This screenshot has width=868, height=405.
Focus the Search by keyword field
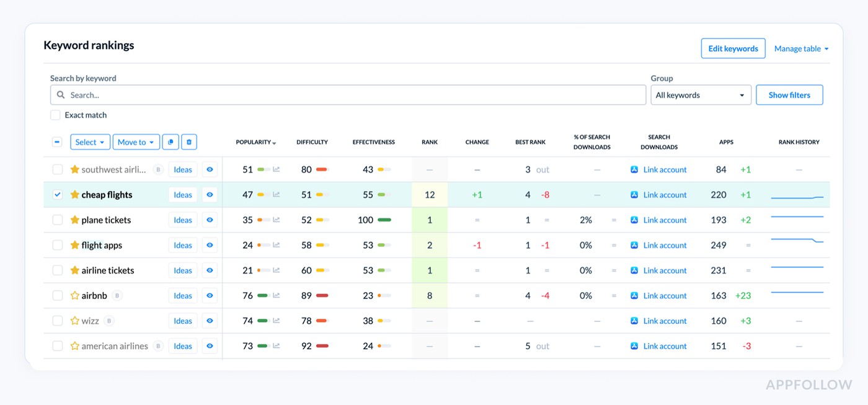tap(348, 95)
